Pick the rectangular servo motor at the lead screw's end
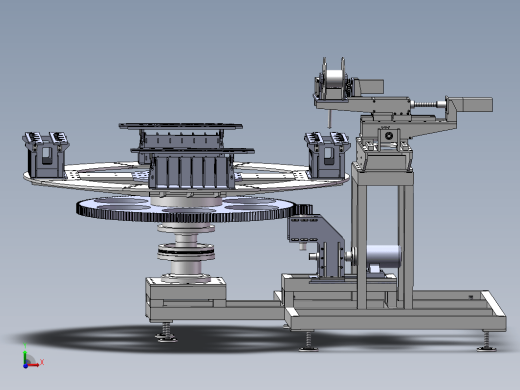This screenshot has height=390, width=520. click(476, 104)
